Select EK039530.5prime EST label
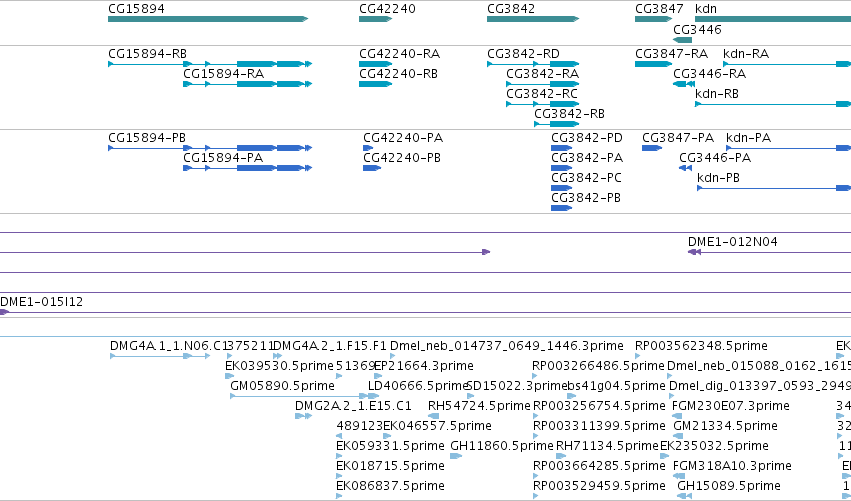This screenshot has width=851, height=501. point(279,366)
